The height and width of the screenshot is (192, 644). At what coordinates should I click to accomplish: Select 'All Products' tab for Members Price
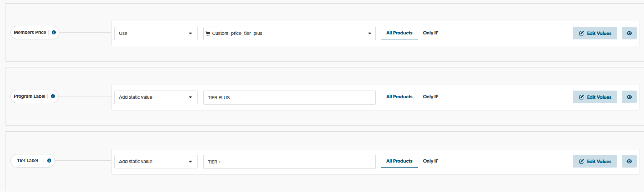[x=399, y=33]
